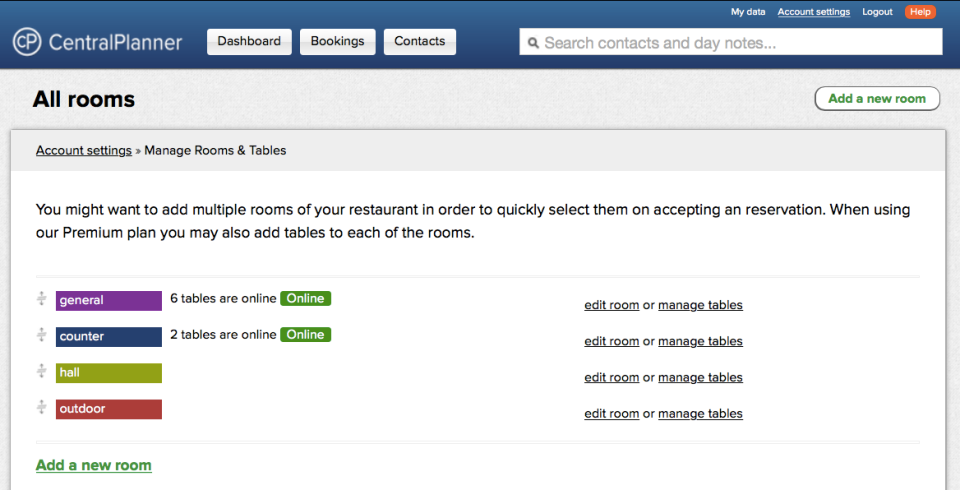Open manage tables for counter room
Screen dimensions: 960x490
700,341
